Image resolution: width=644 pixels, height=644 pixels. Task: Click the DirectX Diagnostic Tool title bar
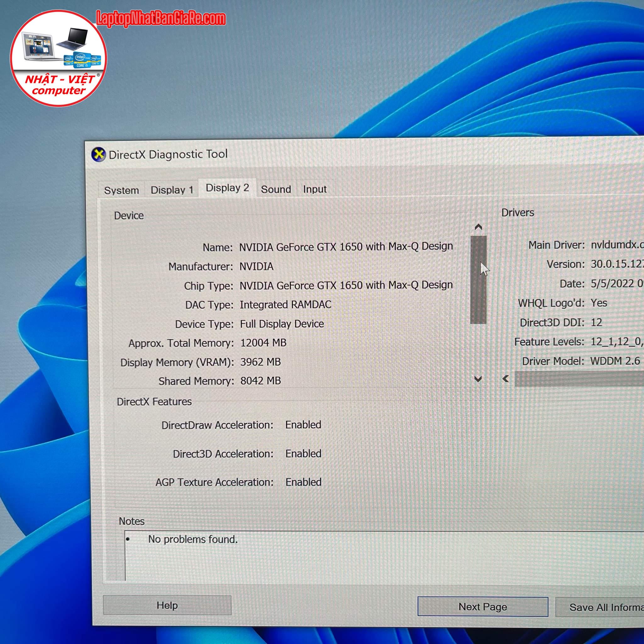coord(333,154)
